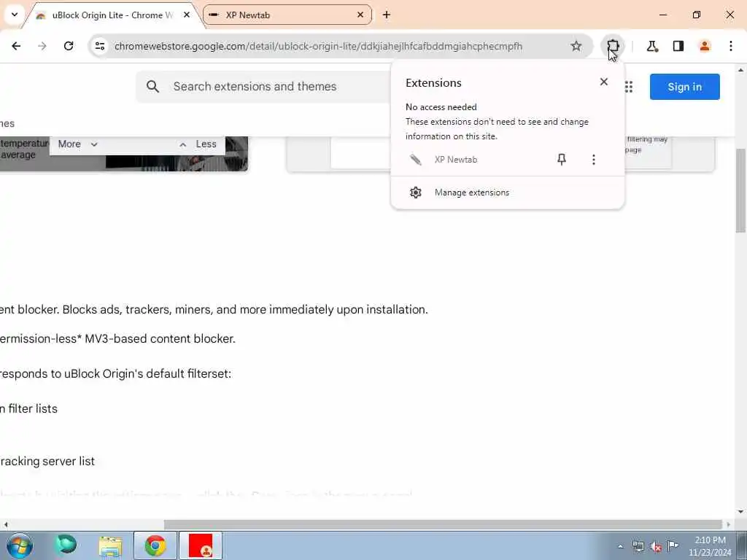The image size is (747, 560).
Task: Open the Windows Start menu
Action: [x=20, y=545]
